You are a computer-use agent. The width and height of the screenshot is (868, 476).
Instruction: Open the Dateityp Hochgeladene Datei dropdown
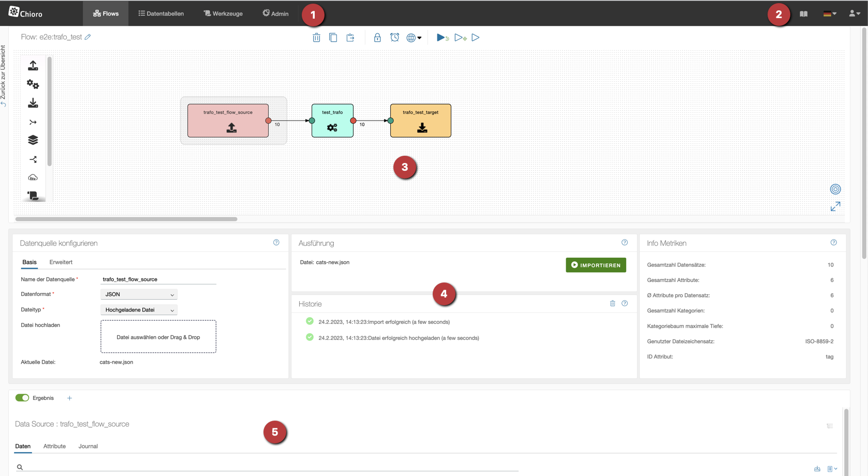tap(139, 310)
